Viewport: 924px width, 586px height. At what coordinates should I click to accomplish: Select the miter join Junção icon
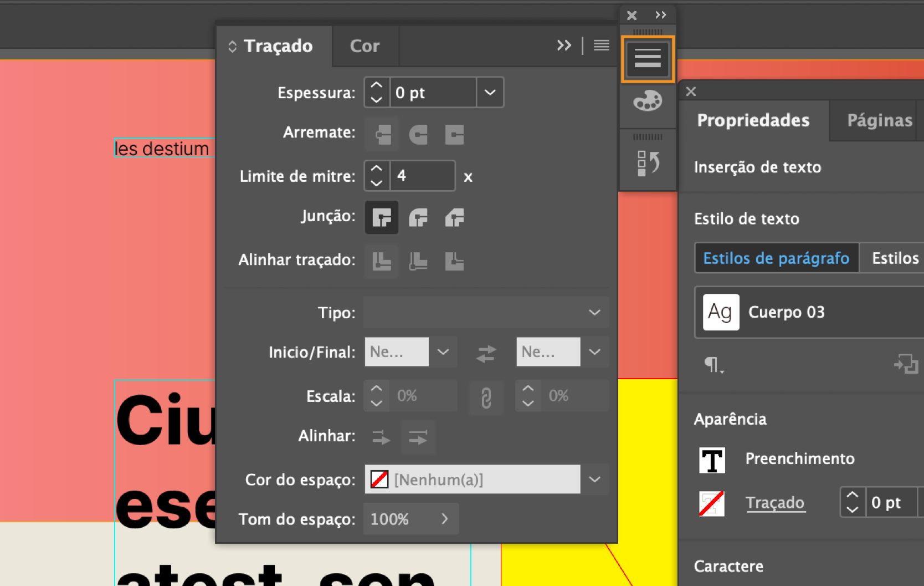click(x=382, y=217)
